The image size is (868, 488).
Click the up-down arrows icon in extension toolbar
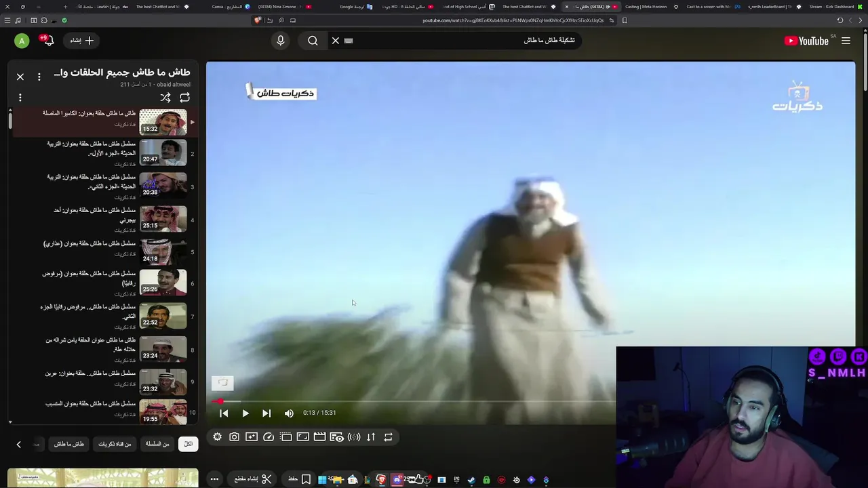coord(371,437)
